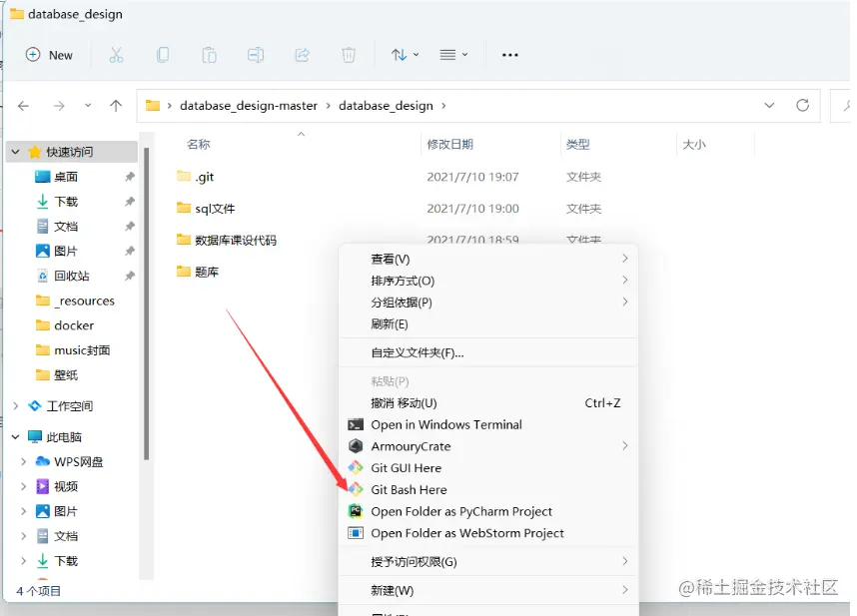Open 查看(V) submenu in context menu
Image resolution: width=857 pixels, height=616 pixels.
click(488, 259)
